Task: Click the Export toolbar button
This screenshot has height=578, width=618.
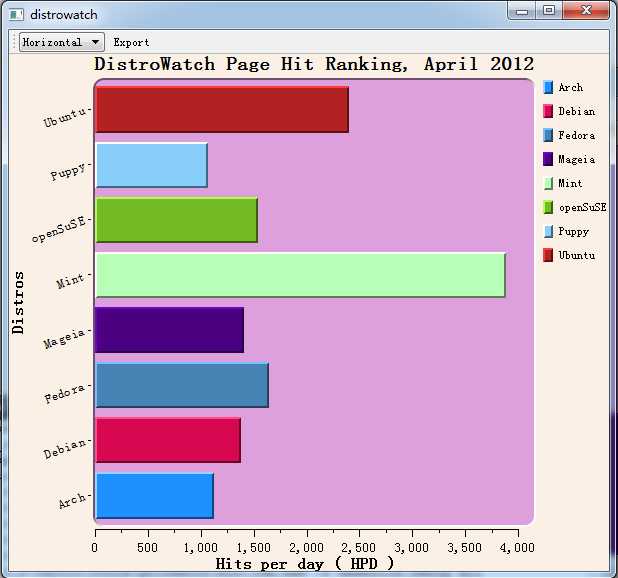Action: click(131, 42)
